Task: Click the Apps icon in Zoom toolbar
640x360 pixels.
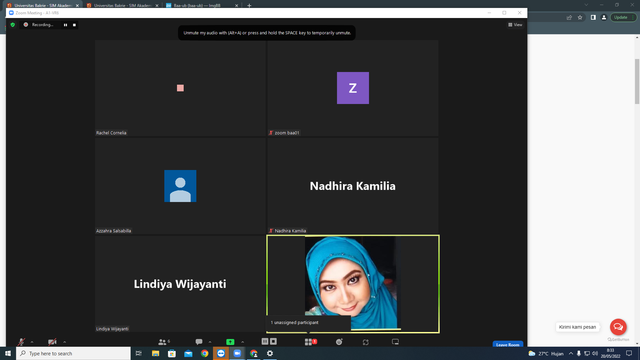Action: click(366, 342)
